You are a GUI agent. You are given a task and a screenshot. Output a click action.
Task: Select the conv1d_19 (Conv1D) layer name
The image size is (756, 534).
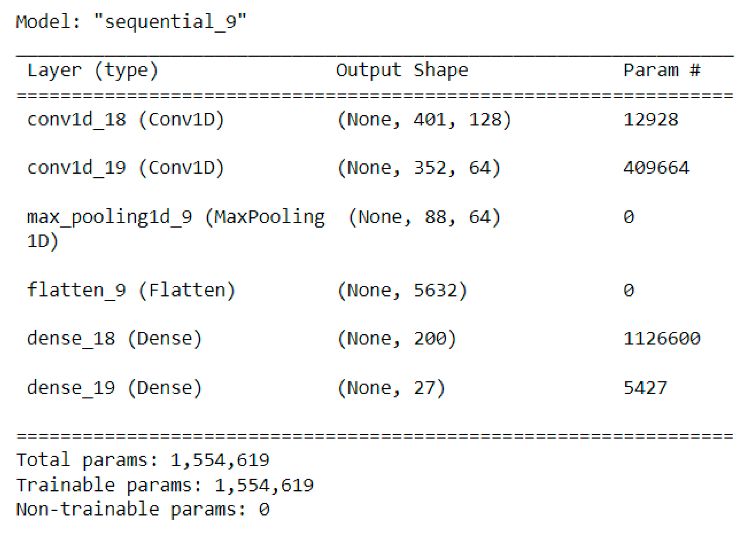126,168
